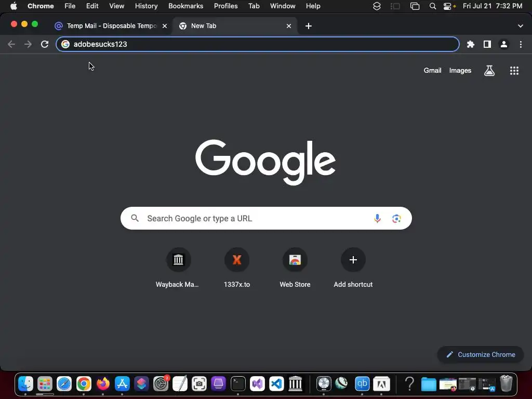Open TextEdit from the Dock
The image size is (532, 399).
click(180, 384)
